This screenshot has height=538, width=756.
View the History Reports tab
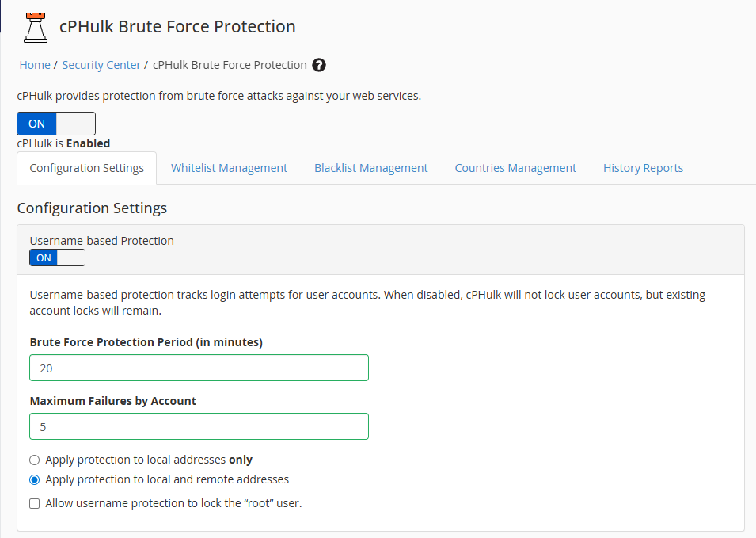643,168
